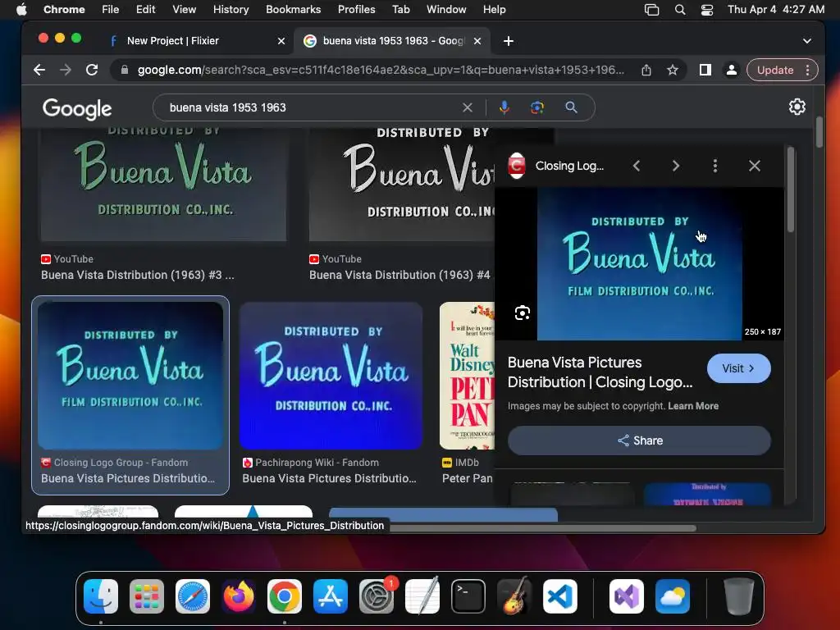This screenshot has height=630, width=840.
Task: Click the share page icon in address bar
Action: tap(646, 70)
